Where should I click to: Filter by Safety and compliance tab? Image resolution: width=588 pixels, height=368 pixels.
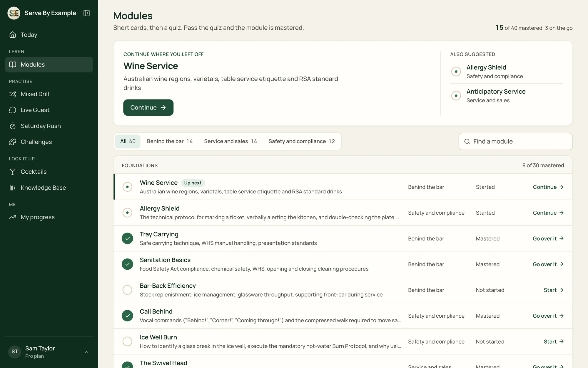coord(302,141)
